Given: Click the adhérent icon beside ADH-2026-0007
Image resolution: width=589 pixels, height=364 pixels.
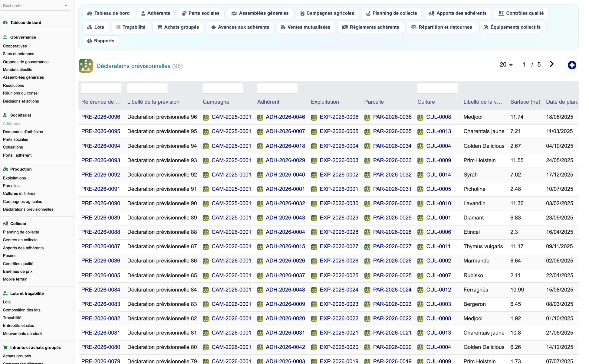Looking at the screenshot, I should [260, 132].
